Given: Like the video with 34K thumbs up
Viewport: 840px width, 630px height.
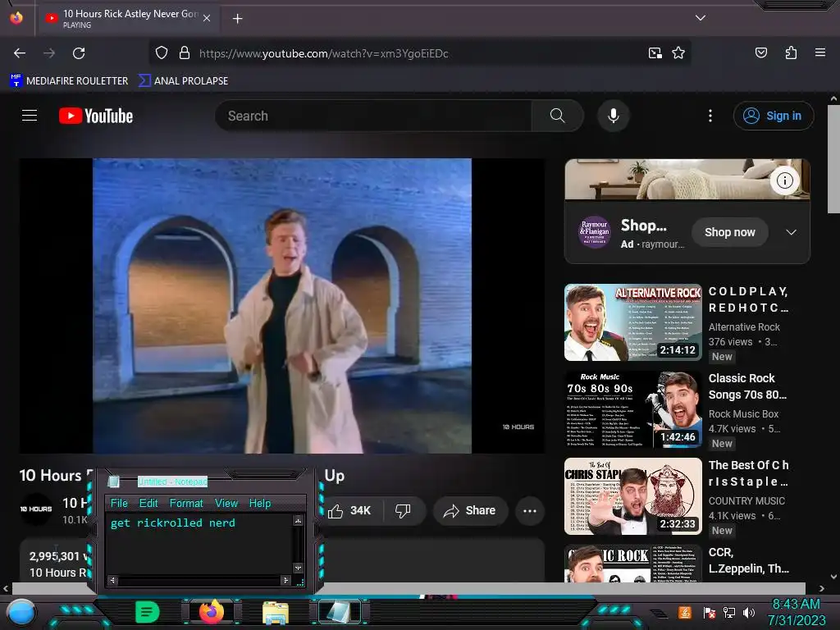Looking at the screenshot, I should click(351, 510).
